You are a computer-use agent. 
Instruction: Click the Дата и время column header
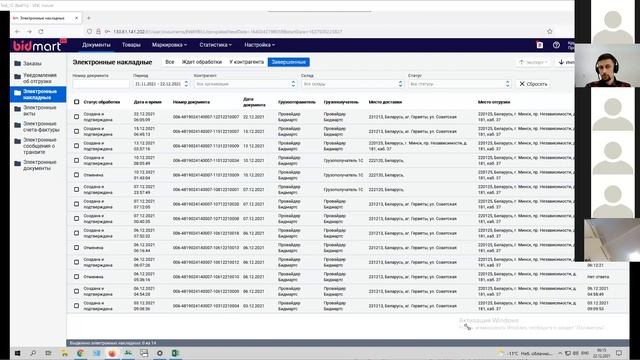click(148, 102)
